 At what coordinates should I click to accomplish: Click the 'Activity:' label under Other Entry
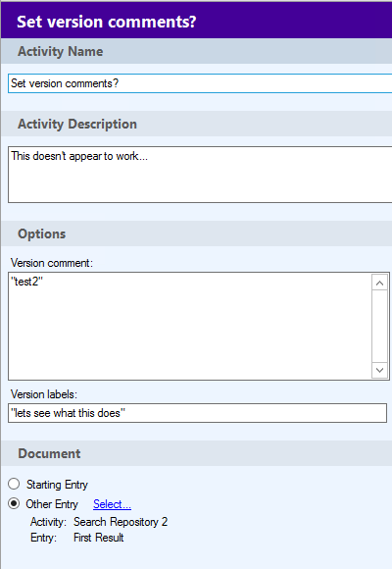48,522
